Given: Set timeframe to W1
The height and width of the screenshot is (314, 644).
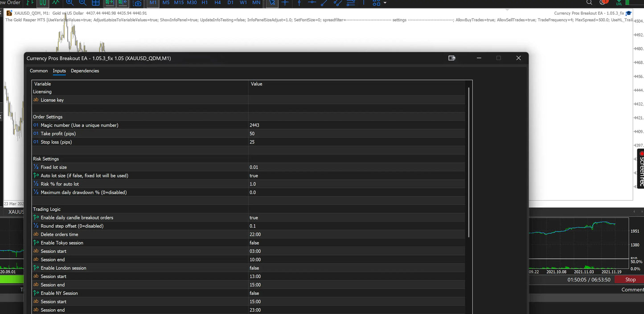Looking at the screenshot, I should (x=243, y=3).
